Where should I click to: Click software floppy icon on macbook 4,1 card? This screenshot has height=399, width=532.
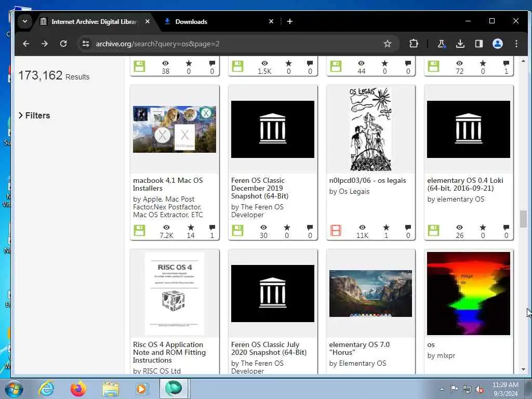pos(139,230)
